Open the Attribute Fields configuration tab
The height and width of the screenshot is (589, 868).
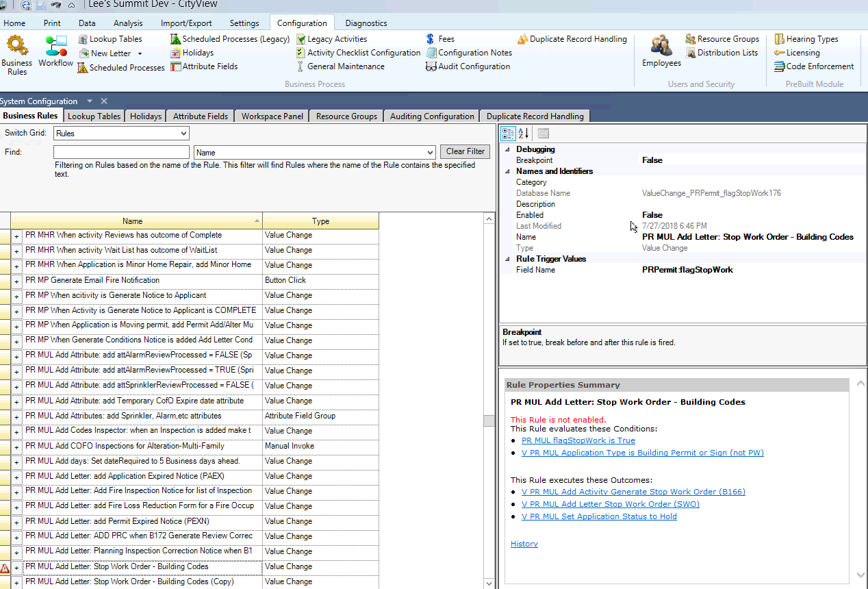click(200, 116)
